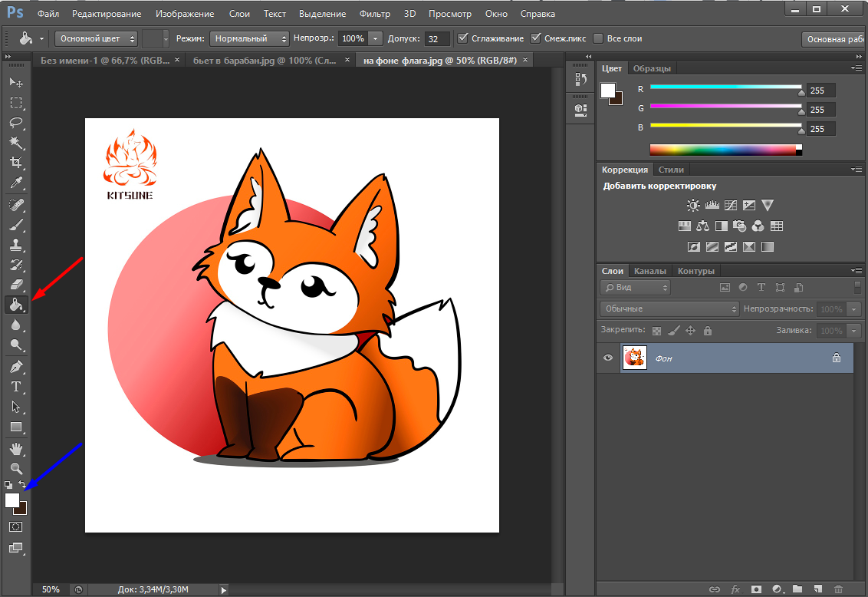Select the Lasso tool
868x597 pixels.
point(16,122)
